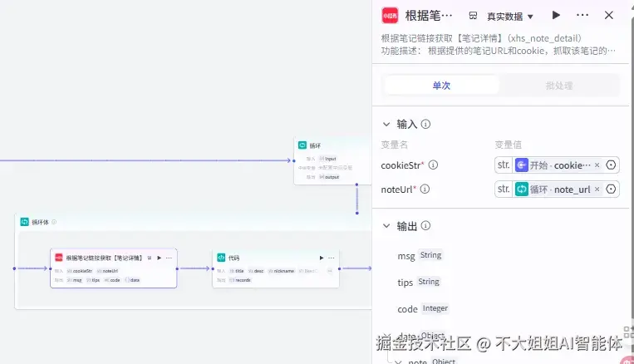Click the records output tag in the 代码 node

pyautogui.click(x=240, y=280)
